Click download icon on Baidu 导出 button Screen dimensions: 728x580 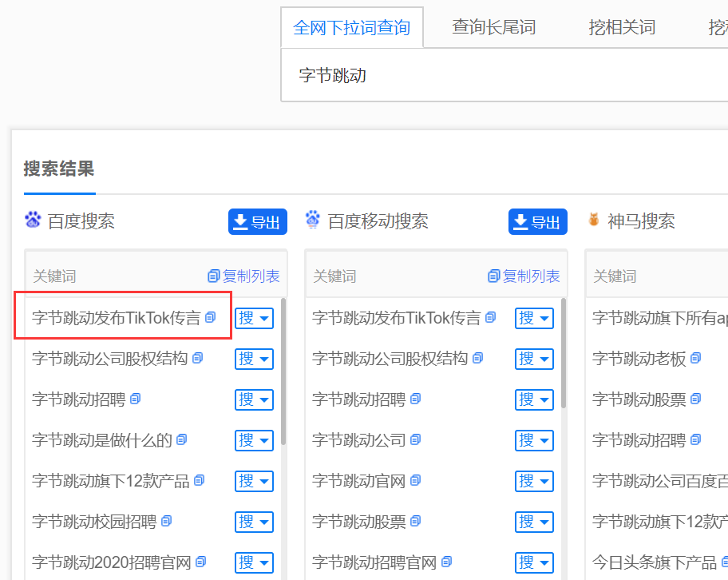240,221
